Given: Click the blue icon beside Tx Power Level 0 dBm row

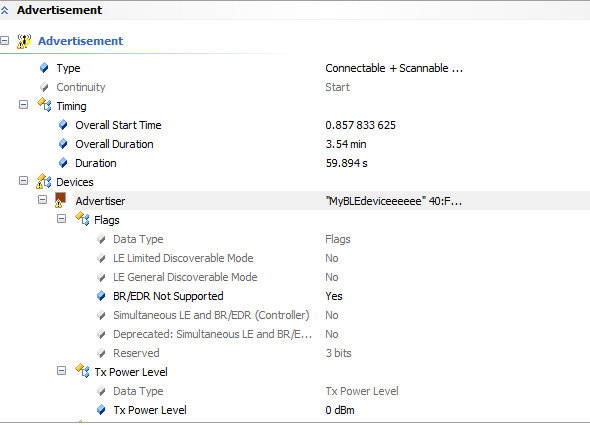Looking at the screenshot, I should (101, 410).
